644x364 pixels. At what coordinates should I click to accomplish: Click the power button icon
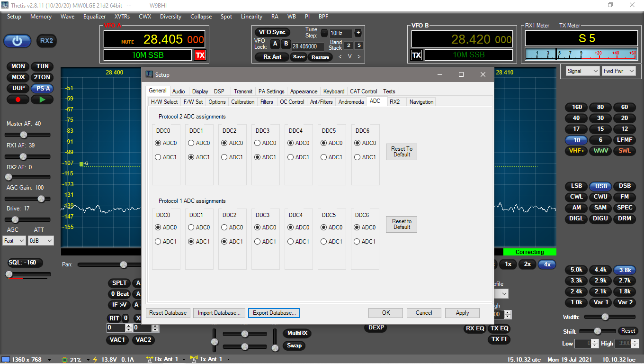[17, 41]
